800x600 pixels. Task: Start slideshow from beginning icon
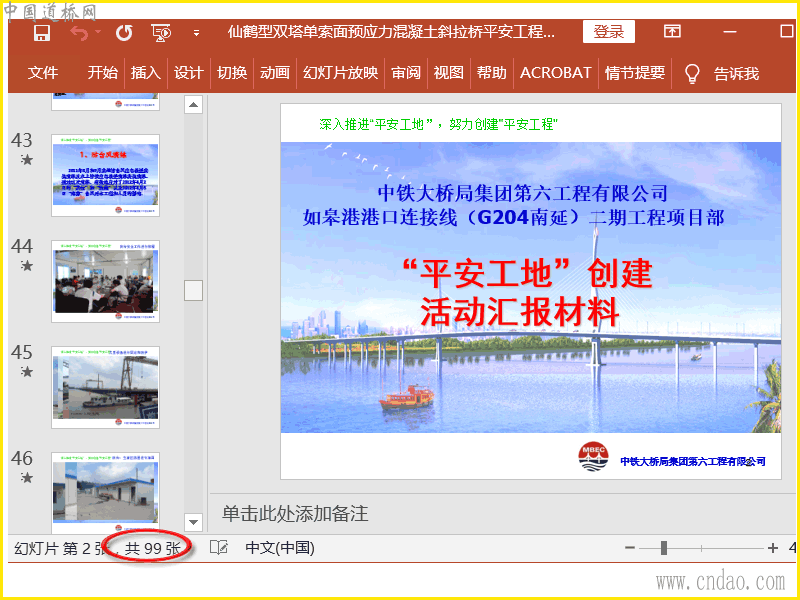(162, 33)
